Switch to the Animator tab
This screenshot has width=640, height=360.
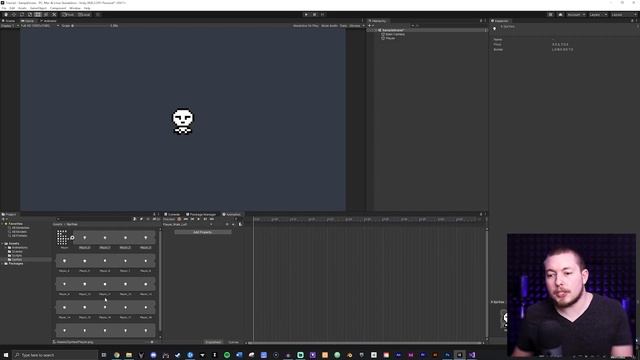pyautogui.click(x=48, y=21)
